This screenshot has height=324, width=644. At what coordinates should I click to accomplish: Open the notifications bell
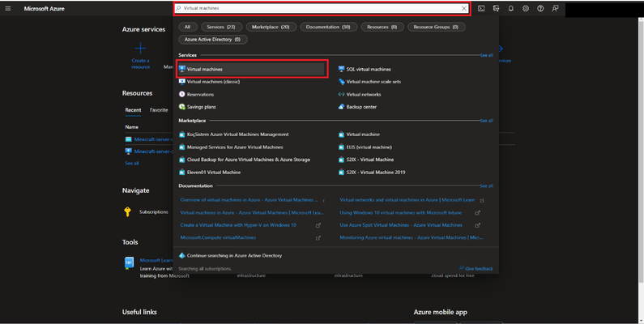(511, 9)
